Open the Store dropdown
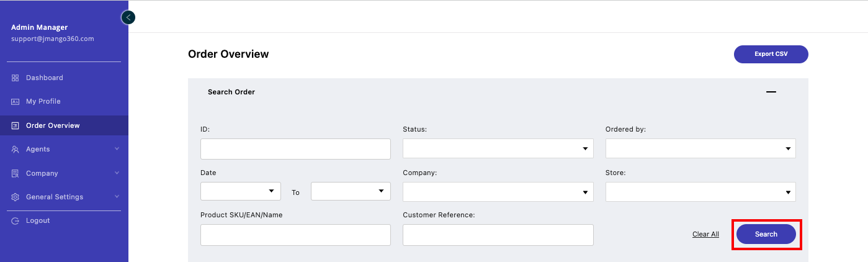Viewport: 868px width, 262px height. click(x=700, y=192)
